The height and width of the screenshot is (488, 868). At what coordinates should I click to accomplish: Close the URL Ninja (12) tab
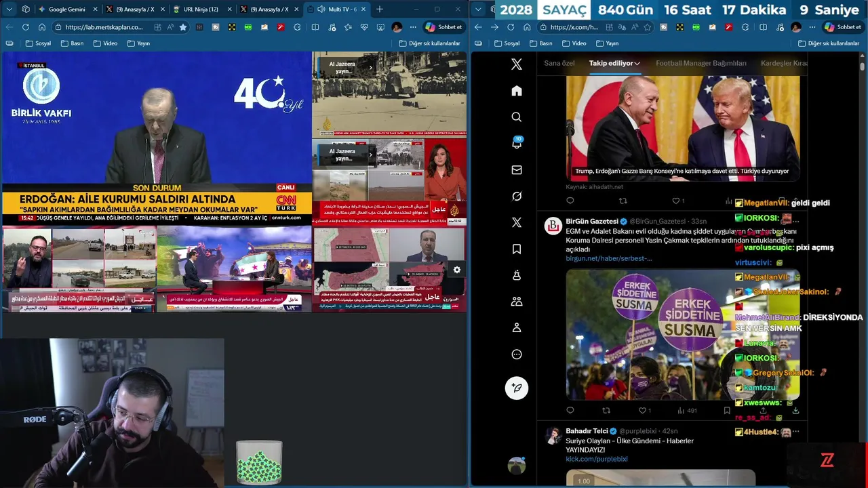[x=228, y=9]
